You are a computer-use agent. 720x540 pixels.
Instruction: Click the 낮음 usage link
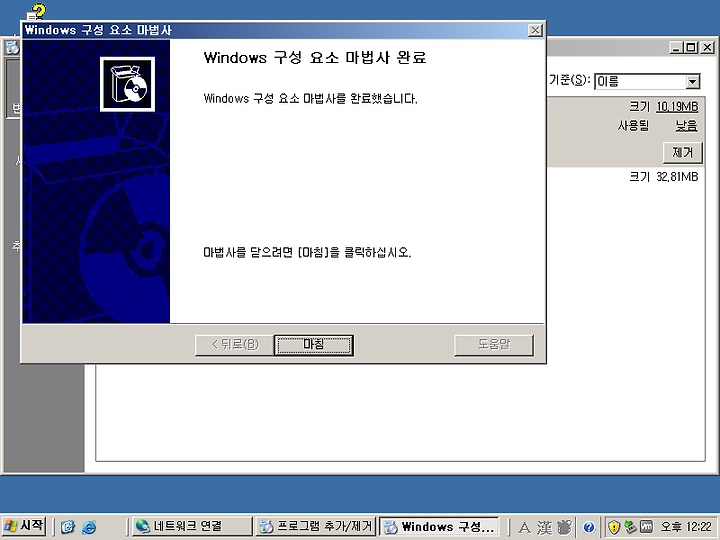pos(686,125)
